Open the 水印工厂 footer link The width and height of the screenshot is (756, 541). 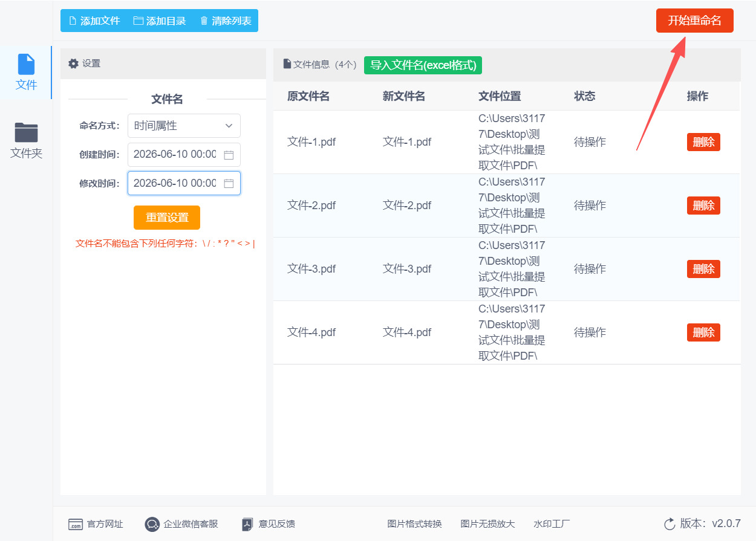[x=552, y=524]
